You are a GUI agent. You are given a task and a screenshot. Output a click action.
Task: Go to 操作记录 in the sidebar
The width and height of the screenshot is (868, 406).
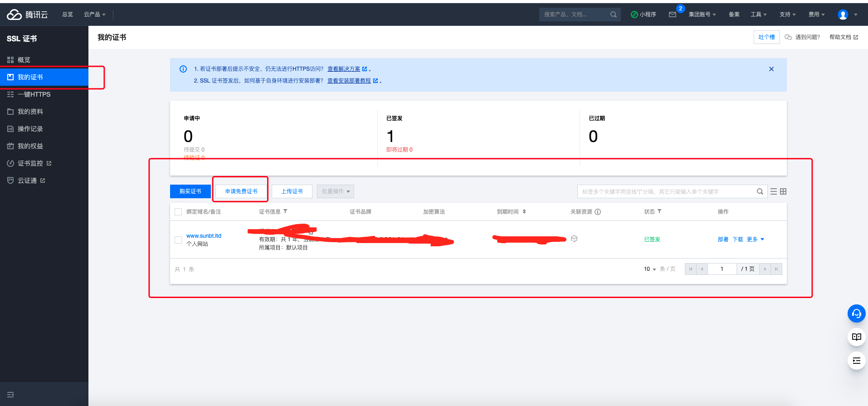pos(30,129)
